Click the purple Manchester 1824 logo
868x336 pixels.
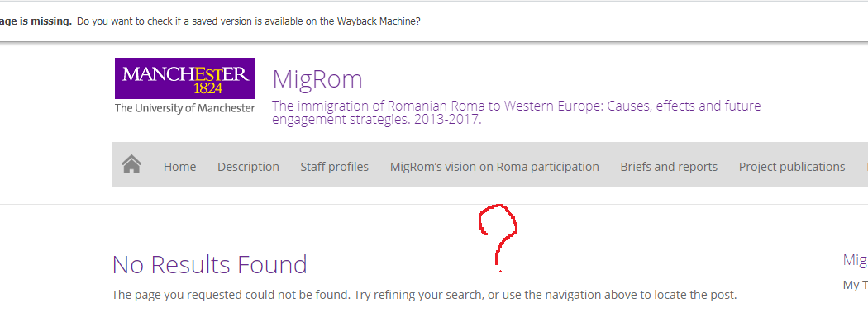click(184, 79)
